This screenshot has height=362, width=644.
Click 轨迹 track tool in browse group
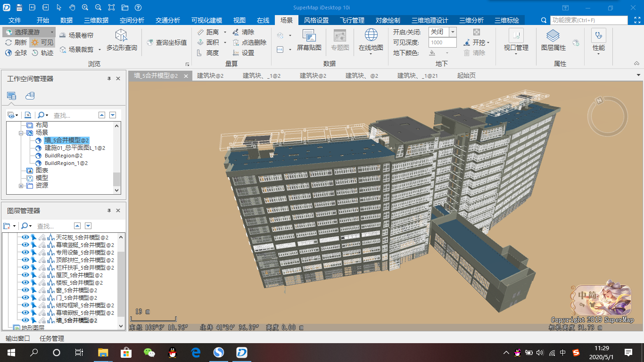pos(42,53)
